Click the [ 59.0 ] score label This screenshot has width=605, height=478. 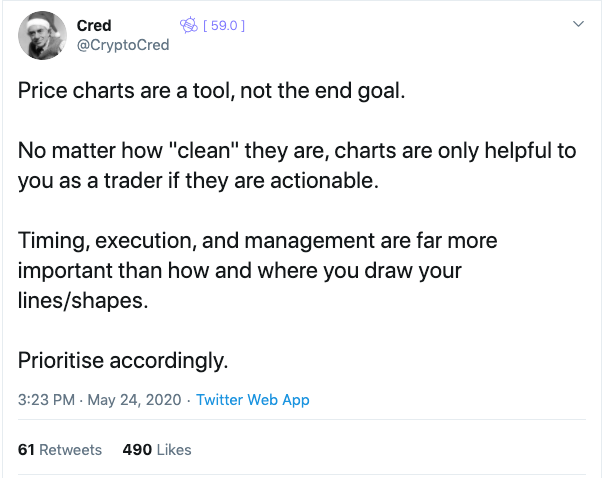click(224, 25)
